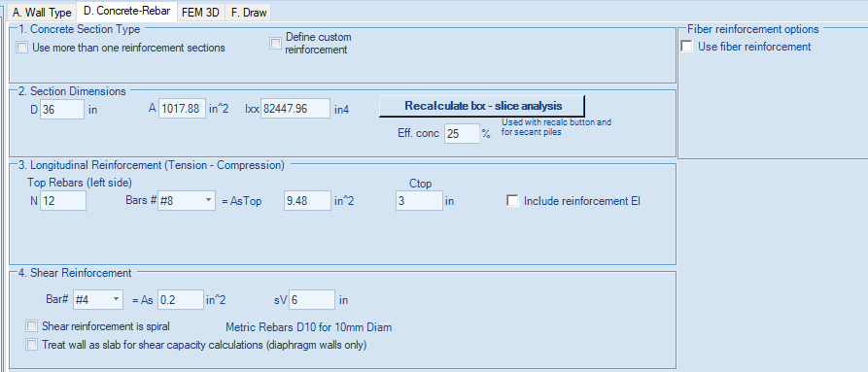This screenshot has width=868, height=372.
Task: Click the 'Used with recalc button' note
Action: 556,127
